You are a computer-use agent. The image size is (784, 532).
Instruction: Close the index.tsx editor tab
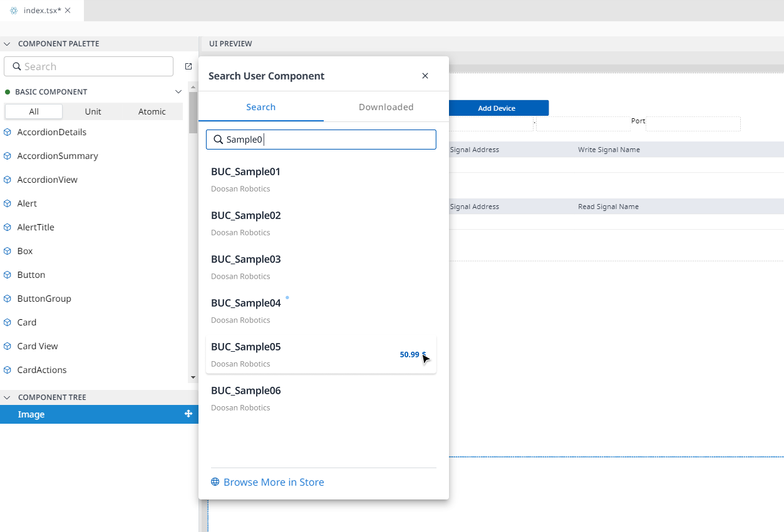point(68,11)
